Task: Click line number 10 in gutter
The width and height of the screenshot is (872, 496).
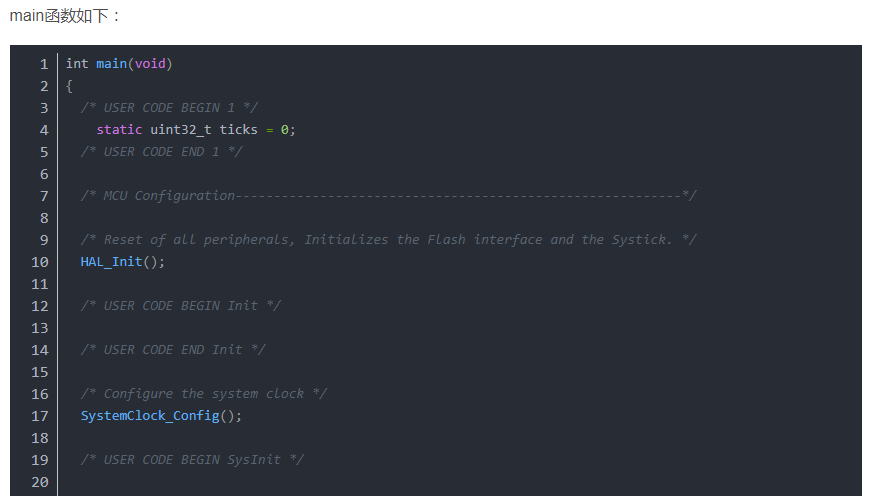Action: [39, 262]
